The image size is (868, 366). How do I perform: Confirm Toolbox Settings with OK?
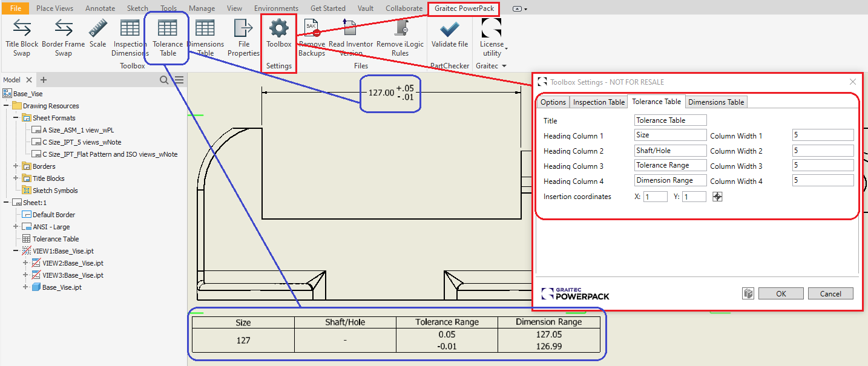point(781,293)
